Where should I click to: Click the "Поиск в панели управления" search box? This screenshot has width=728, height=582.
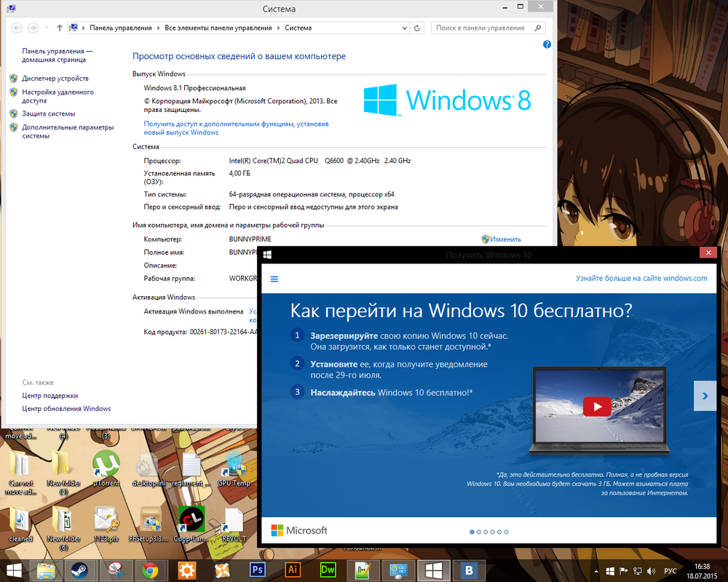point(482,28)
